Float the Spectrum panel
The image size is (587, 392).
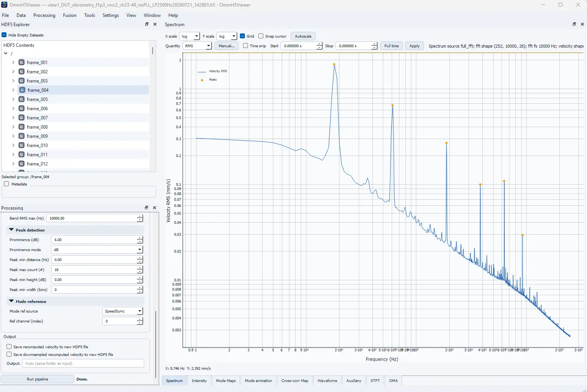574,24
